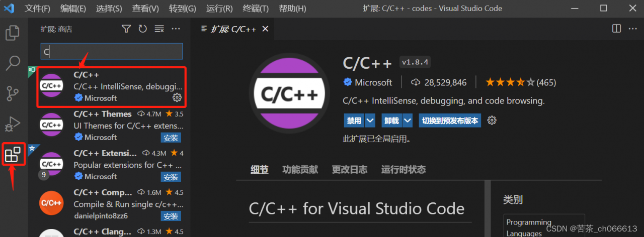The width and height of the screenshot is (644, 237).
Task: Click the star rating of C/C++ extension
Action: [x=510, y=82]
